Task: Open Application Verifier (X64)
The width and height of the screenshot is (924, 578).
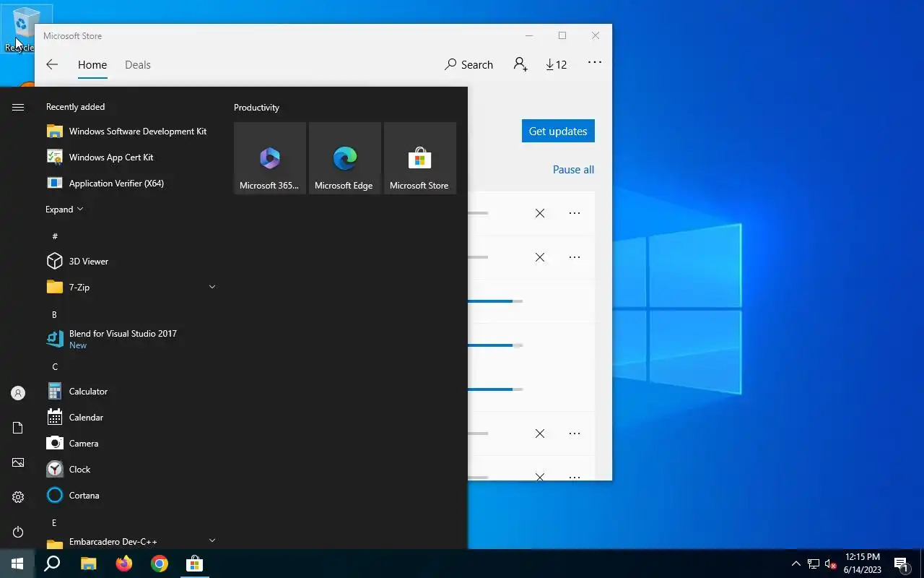Action: (x=130, y=184)
